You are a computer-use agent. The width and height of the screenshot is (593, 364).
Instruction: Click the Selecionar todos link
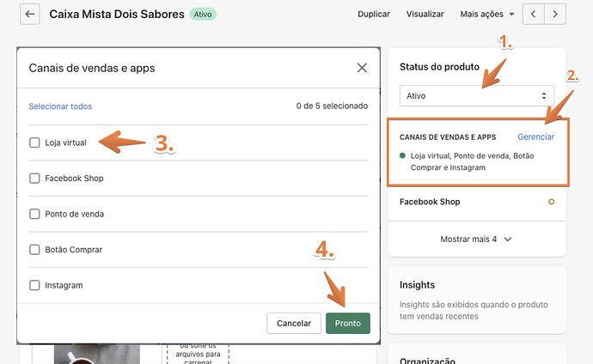(x=60, y=106)
